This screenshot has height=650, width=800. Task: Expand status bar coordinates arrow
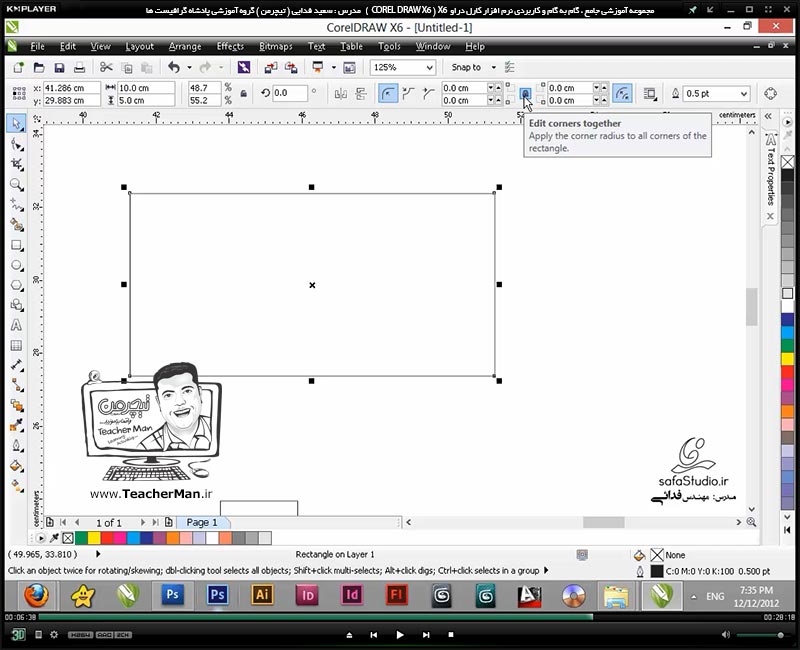(x=98, y=554)
